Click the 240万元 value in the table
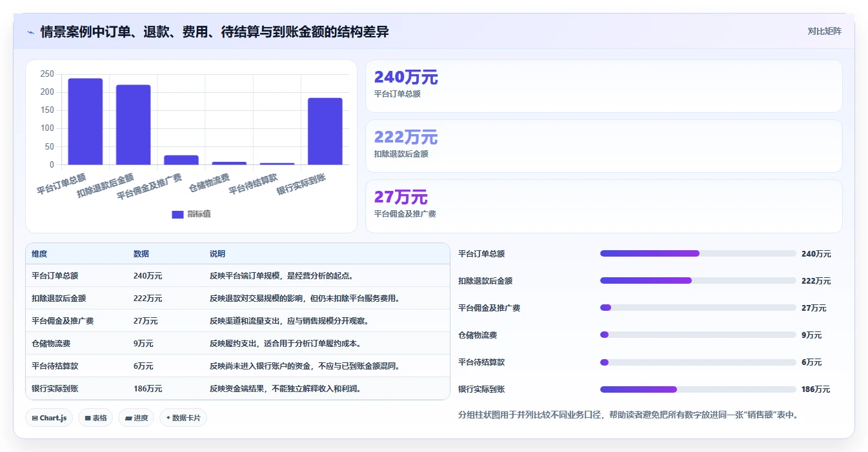868x452 pixels. [148, 275]
